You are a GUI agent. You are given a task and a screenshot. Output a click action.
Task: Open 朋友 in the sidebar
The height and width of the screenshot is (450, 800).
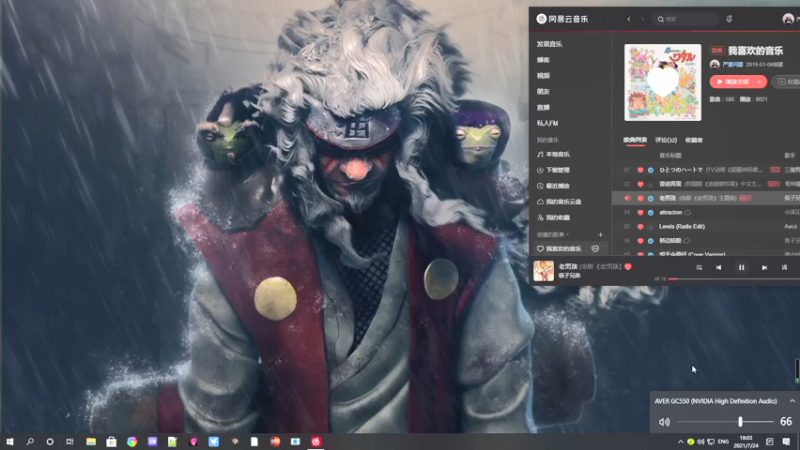[543, 91]
